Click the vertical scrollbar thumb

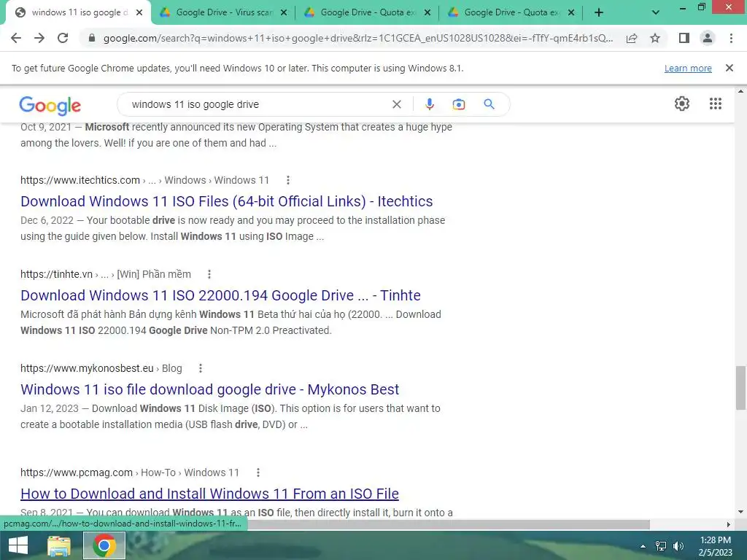coord(740,388)
